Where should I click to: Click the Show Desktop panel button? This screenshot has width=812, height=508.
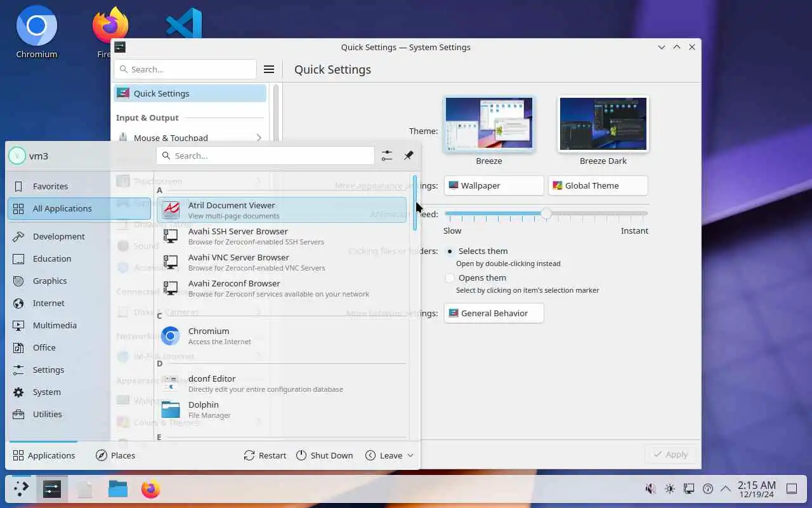[x=792, y=489]
